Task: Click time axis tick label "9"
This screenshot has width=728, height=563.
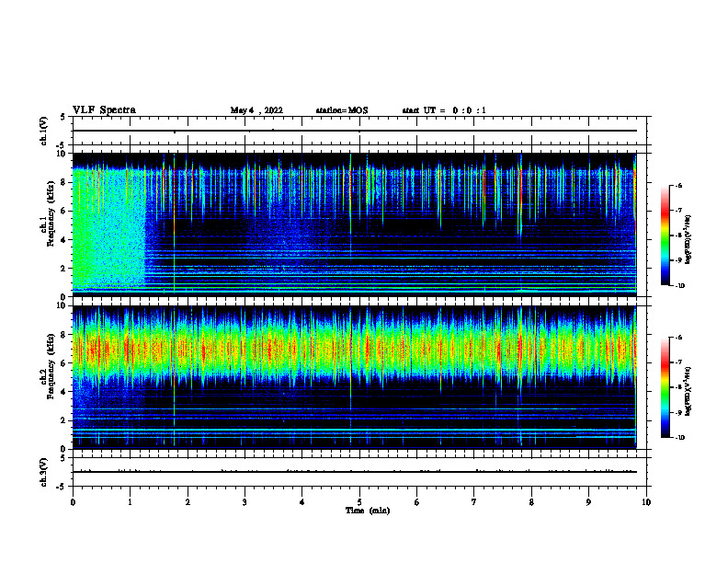Action: (x=588, y=502)
